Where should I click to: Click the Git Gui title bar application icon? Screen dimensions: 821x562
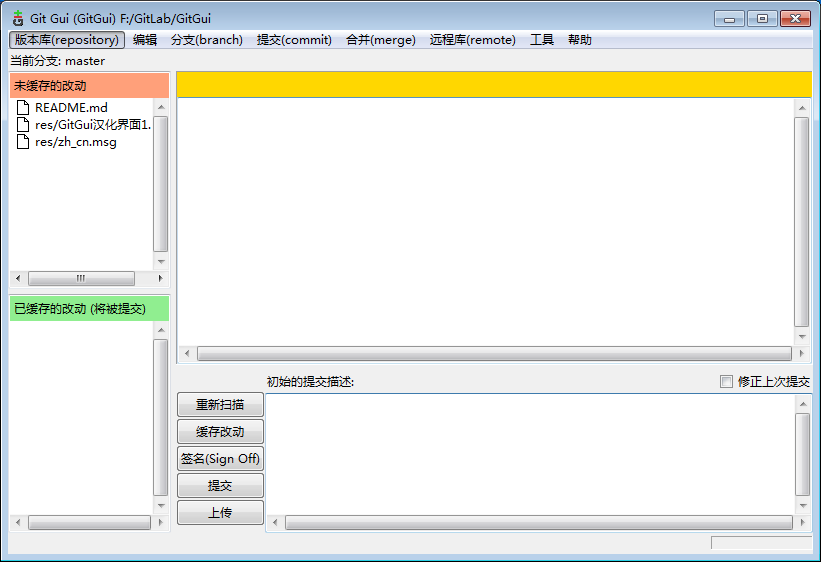click(x=18, y=18)
